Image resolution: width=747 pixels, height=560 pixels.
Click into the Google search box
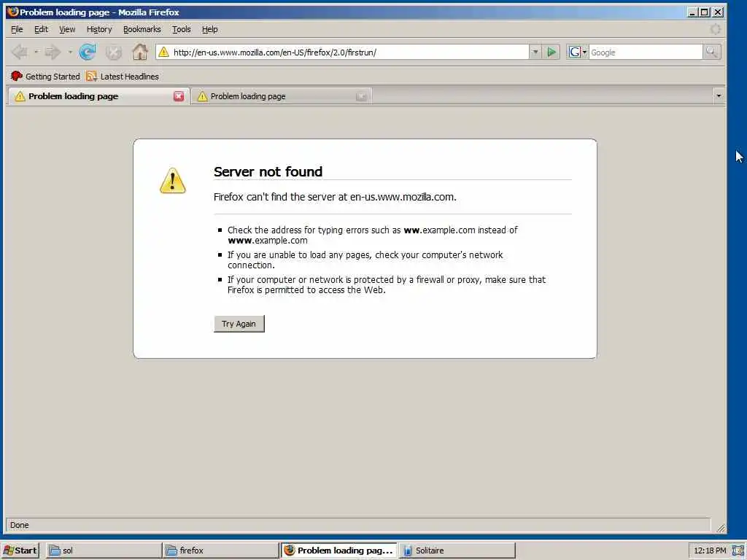646,52
